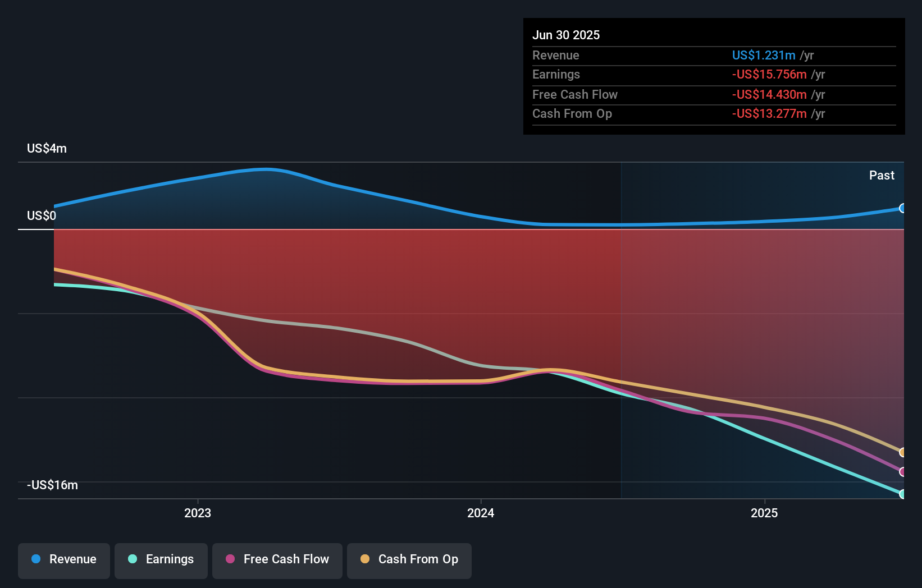Toggle the Revenue legend button
This screenshot has width=922, height=588.
pyautogui.click(x=64, y=561)
